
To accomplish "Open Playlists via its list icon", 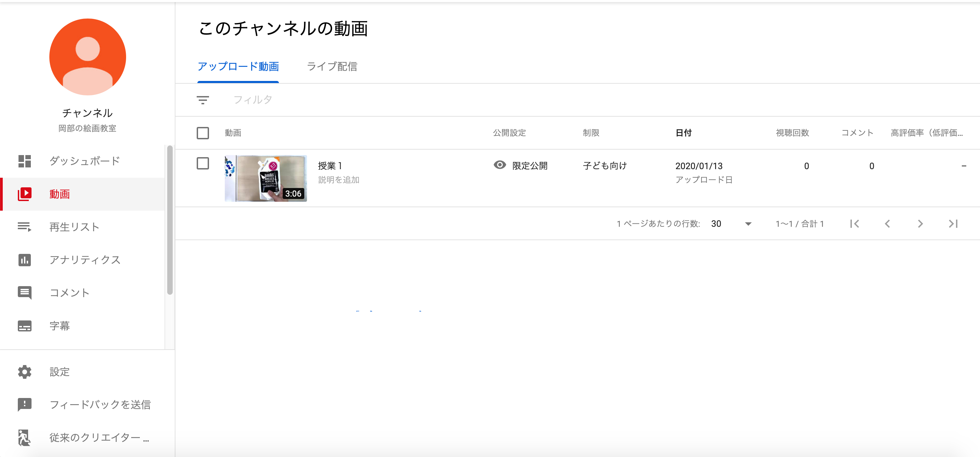I will coord(25,227).
